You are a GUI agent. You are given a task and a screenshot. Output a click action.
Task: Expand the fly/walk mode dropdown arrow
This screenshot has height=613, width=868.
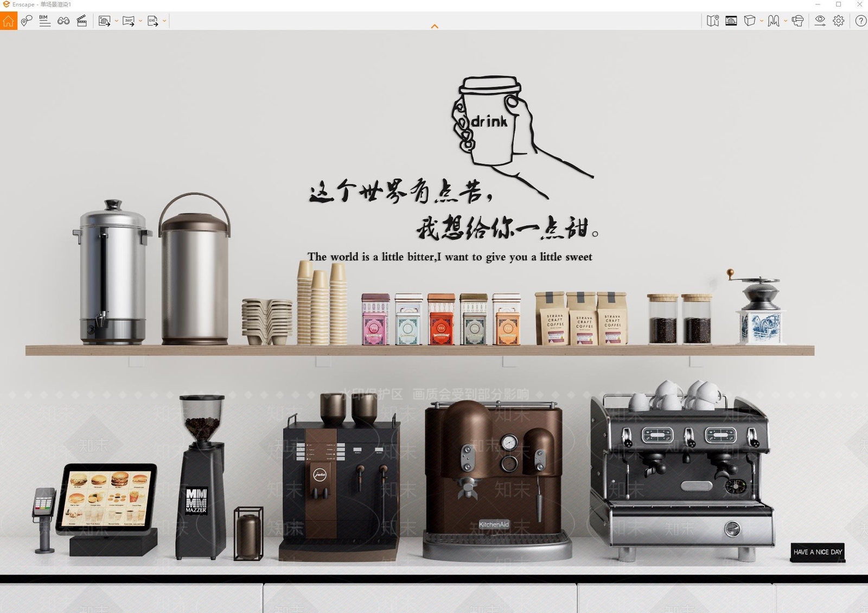tap(786, 21)
